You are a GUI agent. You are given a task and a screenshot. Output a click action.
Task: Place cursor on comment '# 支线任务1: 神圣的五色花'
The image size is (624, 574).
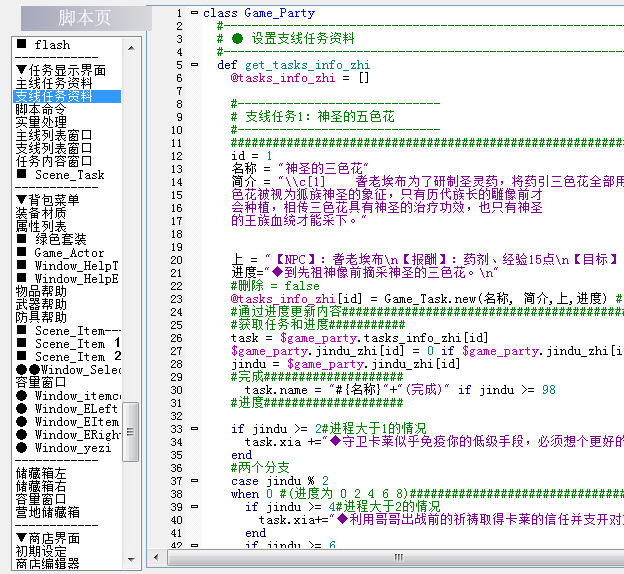[313, 117]
